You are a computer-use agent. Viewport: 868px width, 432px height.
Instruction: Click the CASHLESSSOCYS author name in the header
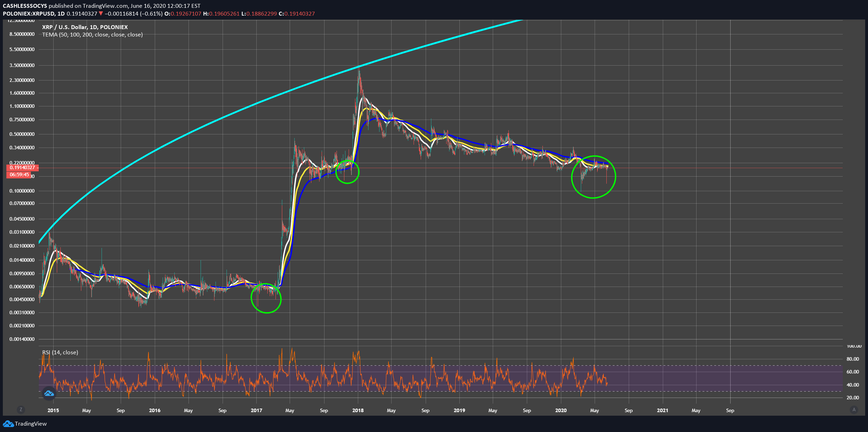[25, 6]
